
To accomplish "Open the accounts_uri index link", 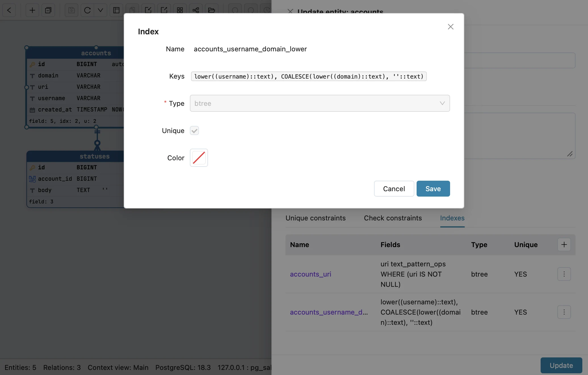I will tap(310, 274).
